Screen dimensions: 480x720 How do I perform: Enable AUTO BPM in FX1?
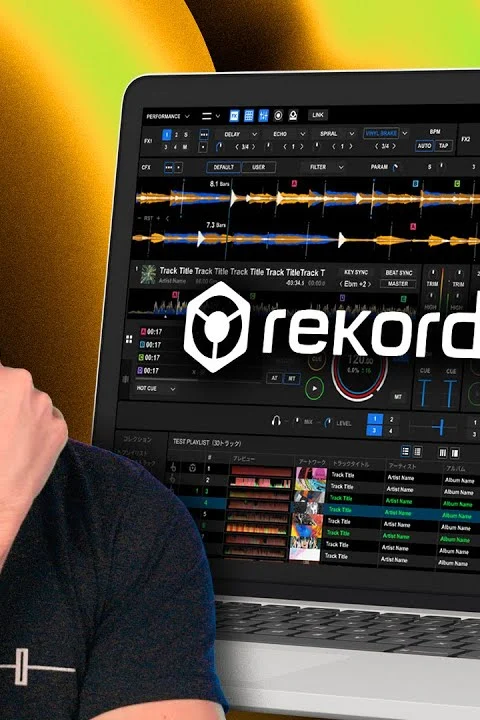[x=424, y=146]
